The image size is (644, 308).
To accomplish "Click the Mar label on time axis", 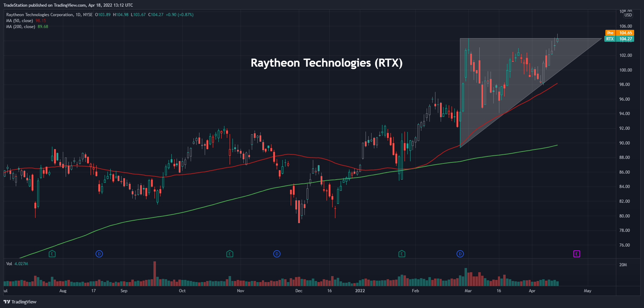I will (468, 291).
